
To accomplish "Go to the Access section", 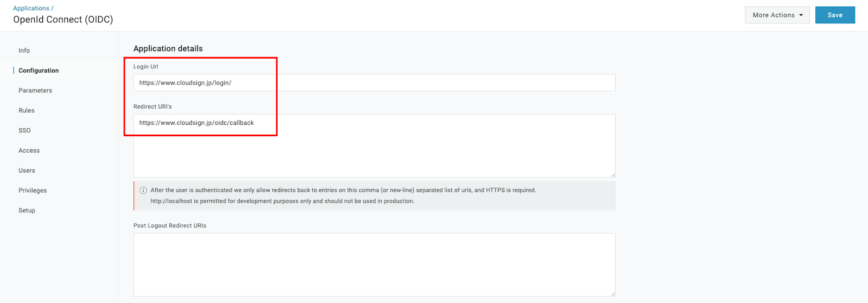I will (29, 150).
